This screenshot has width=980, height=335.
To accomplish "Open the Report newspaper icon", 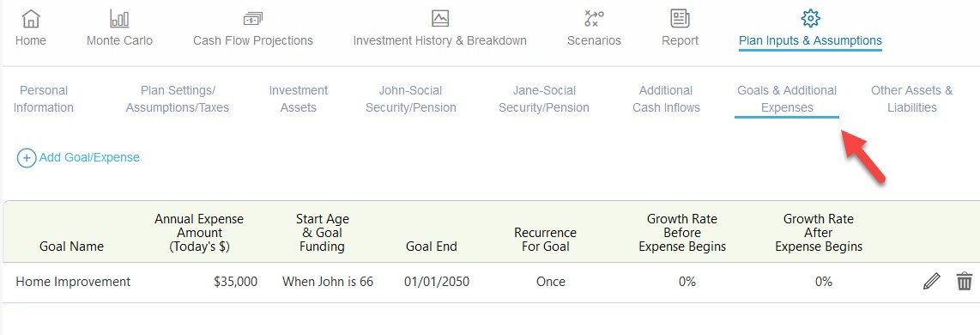I will [680, 18].
